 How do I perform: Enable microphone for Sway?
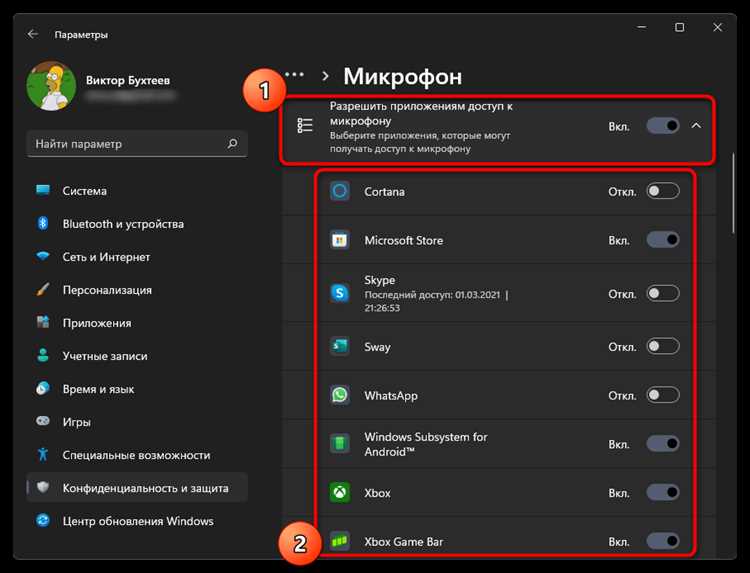tap(662, 346)
